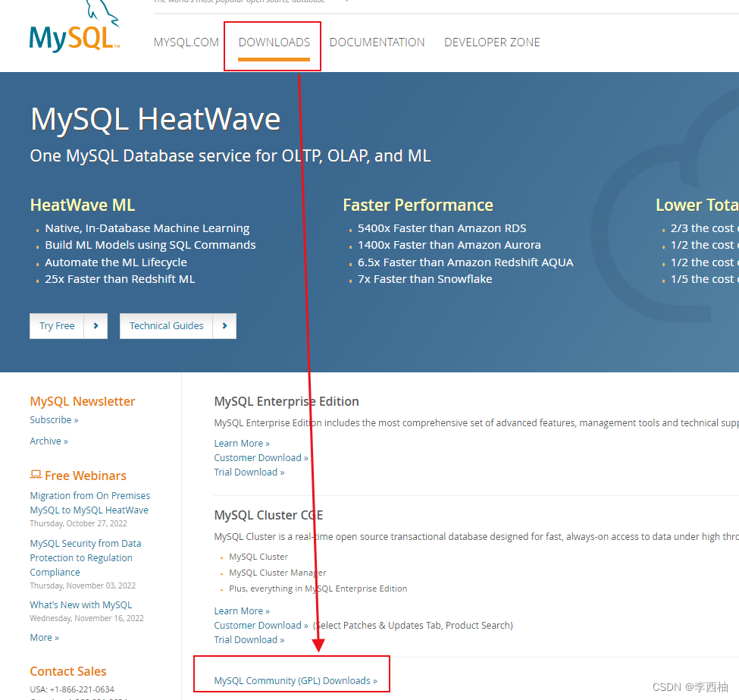Click the More webinars link
This screenshot has height=700, width=739.
tap(44, 638)
